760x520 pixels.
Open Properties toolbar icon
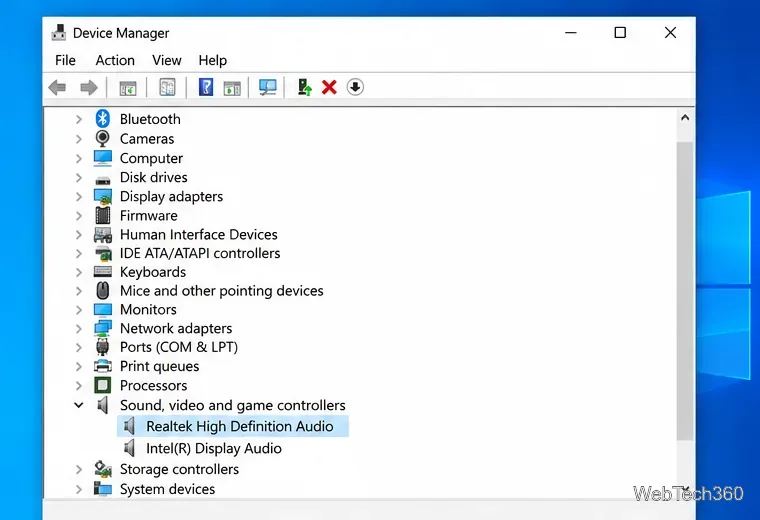[x=167, y=88]
